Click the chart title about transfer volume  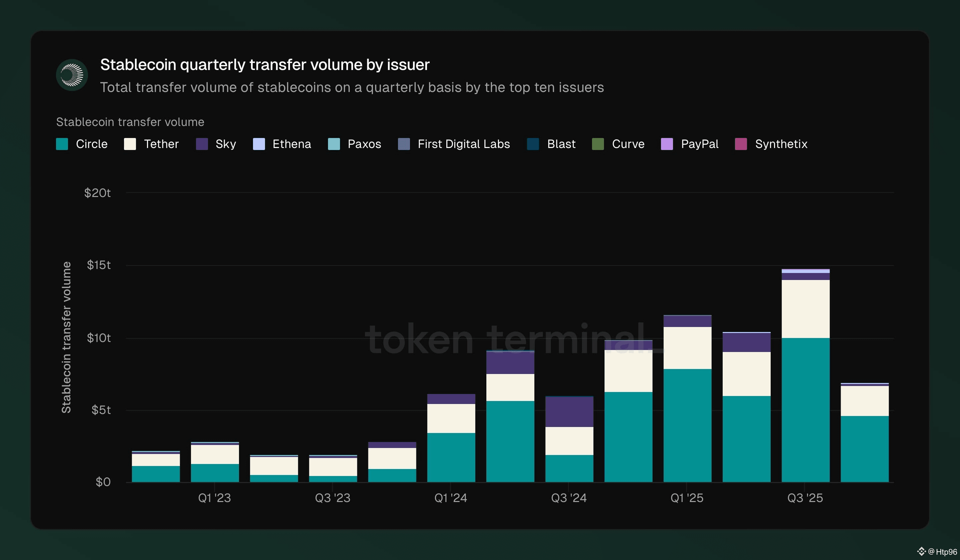(x=265, y=65)
